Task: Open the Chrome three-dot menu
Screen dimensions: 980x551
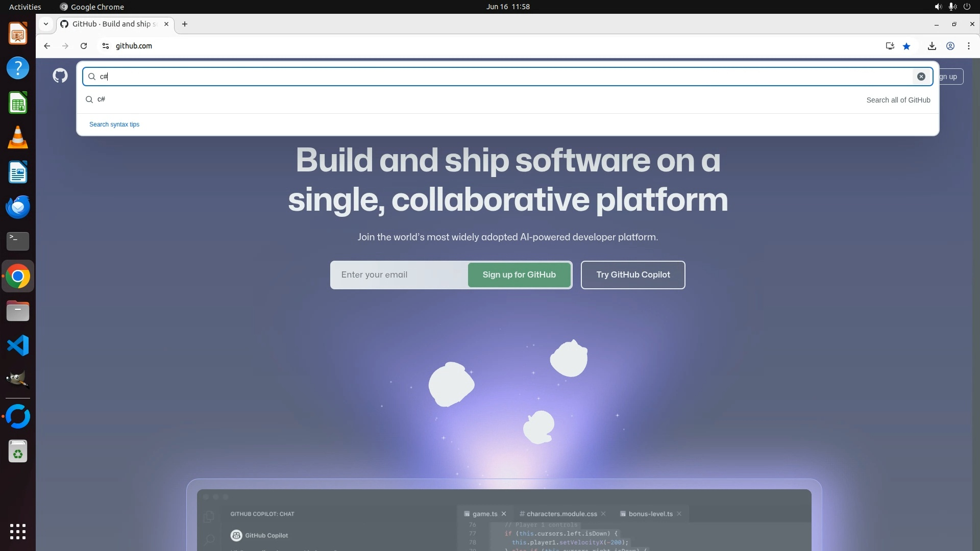Action: click(x=968, y=46)
